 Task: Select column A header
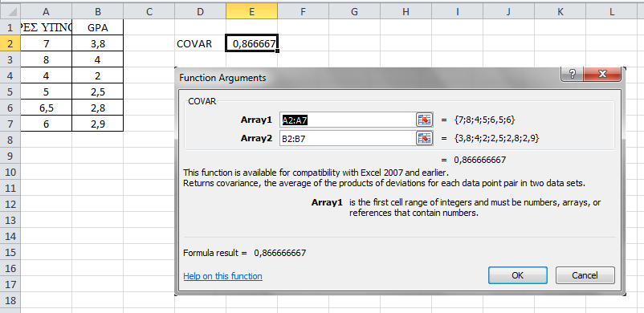[46, 12]
